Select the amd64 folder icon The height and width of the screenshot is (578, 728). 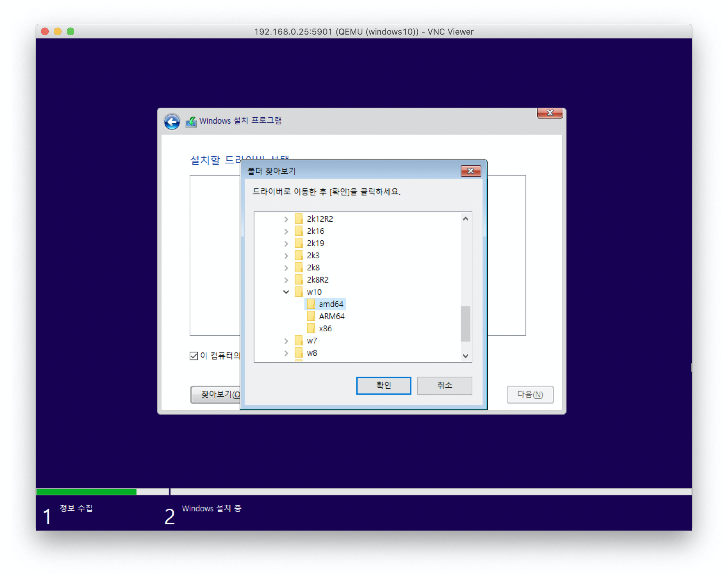tap(310, 304)
